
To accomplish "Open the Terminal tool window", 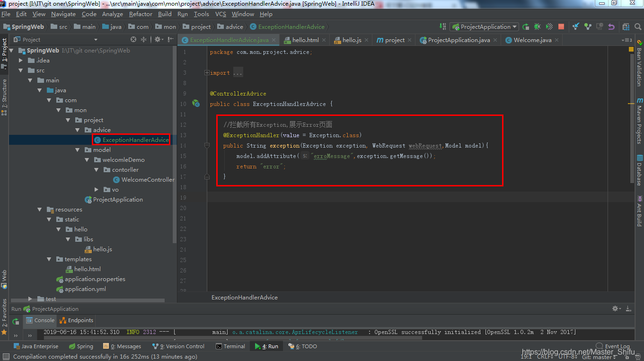I will point(230,346).
